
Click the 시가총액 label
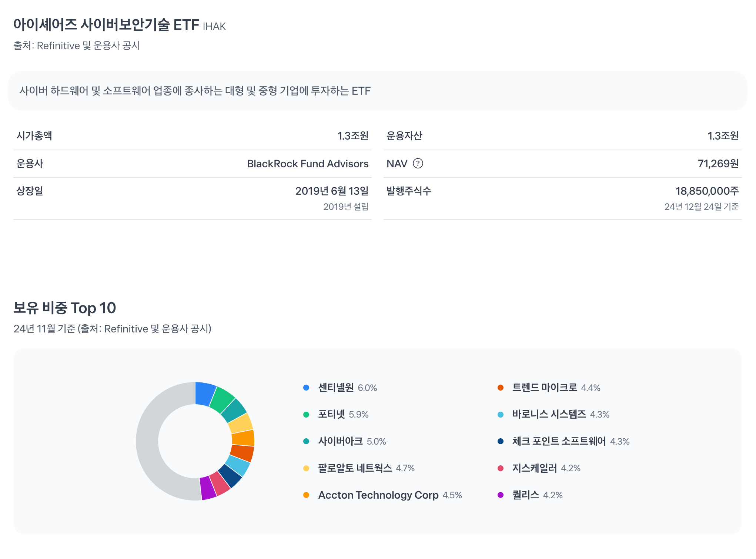point(34,135)
